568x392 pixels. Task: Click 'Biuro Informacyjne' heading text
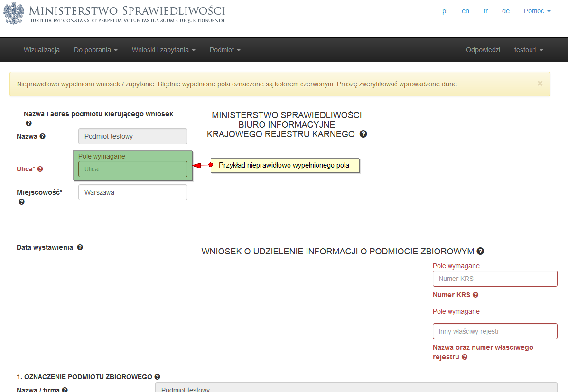(x=287, y=125)
